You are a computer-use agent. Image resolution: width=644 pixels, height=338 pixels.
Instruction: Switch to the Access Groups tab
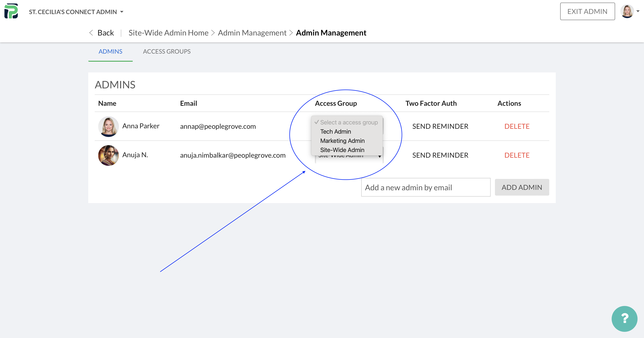click(x=167, y=51)
